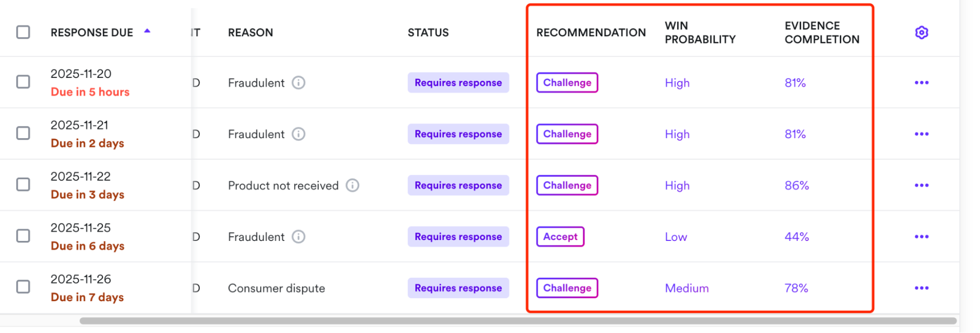Viewport: 980px width, 333px height.
Task: Open three-dot menu on Product not received dispute
Action: coord(922,185)
